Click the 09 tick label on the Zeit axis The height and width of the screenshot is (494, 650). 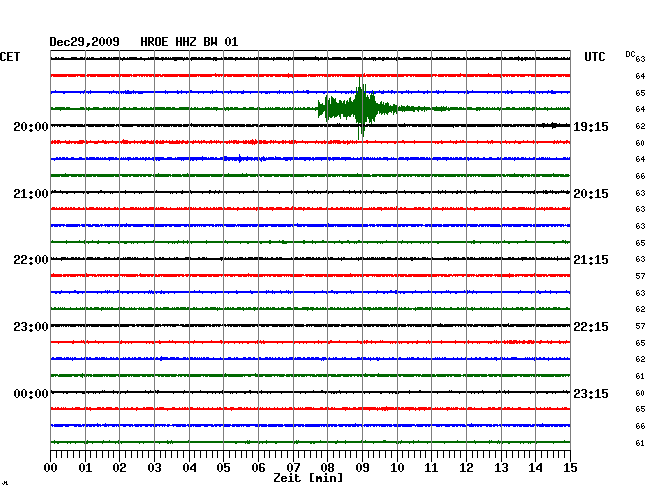point(362,467)
